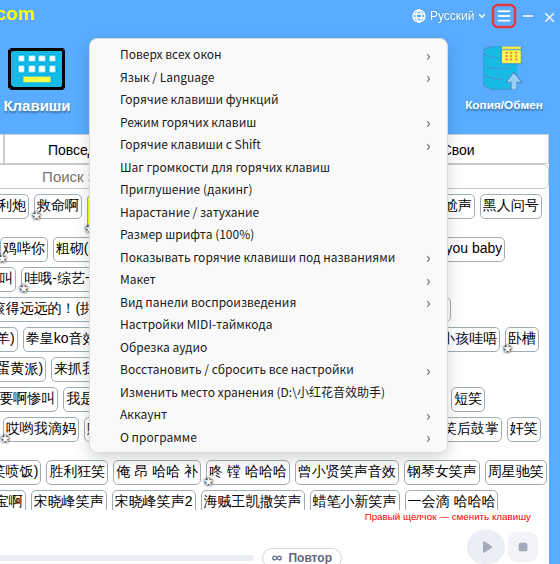560x564 pixels.
Task: Expand the Горячие клавиши с Shift submenu
Action: [x=268, y=145]
